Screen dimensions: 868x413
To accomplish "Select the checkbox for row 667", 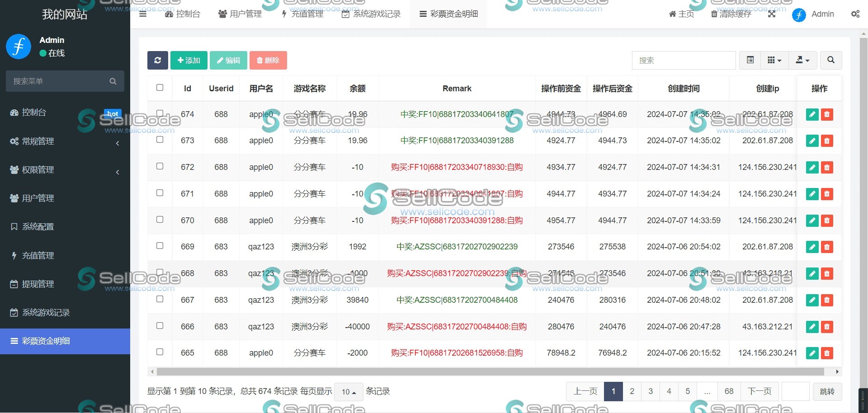I will [160, 299].
